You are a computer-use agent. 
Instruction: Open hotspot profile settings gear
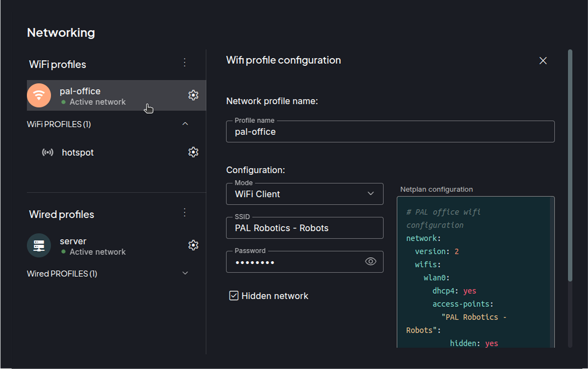coord(193,152)
